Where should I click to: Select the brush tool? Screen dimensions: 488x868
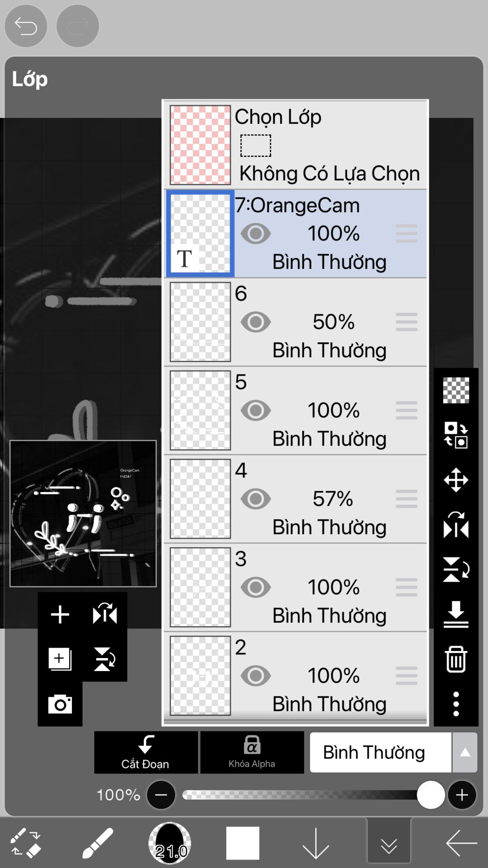tap(98, 843)
